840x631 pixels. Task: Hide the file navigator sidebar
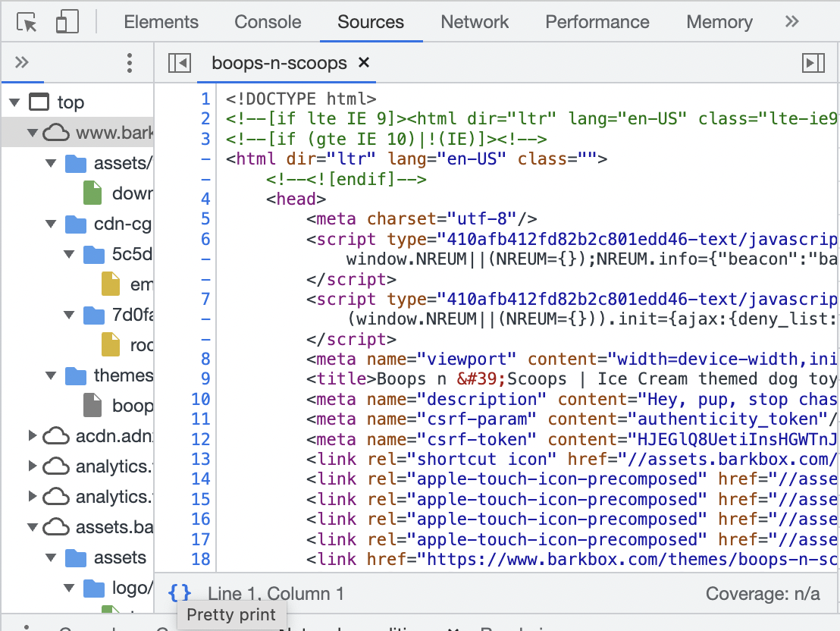point(180,63)
